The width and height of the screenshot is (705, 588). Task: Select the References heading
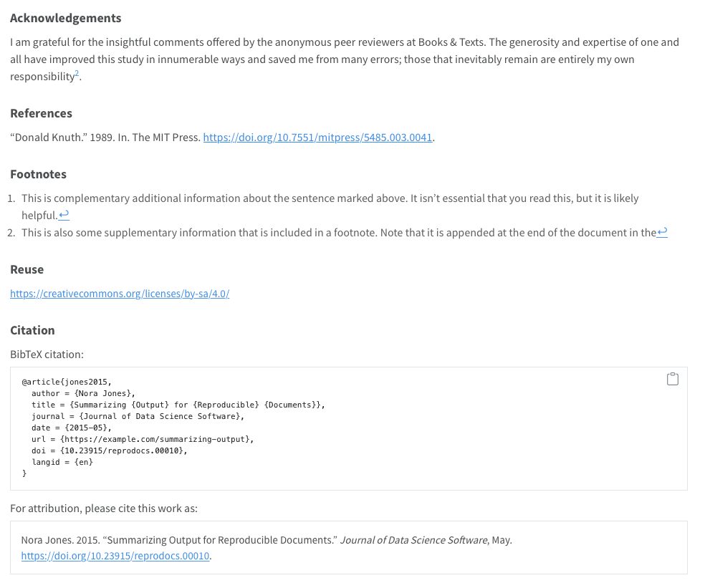point(41,112)
